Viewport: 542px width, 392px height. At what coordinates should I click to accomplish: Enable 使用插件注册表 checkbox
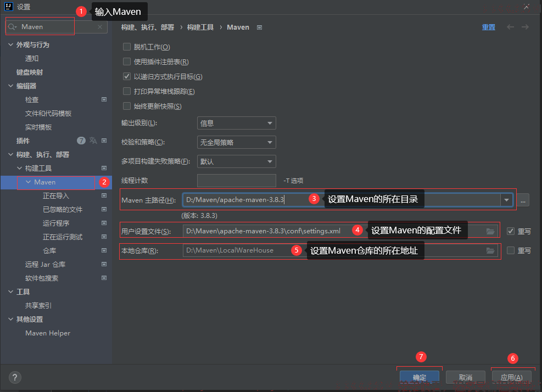pyautogui.click(x=127, y=61)
